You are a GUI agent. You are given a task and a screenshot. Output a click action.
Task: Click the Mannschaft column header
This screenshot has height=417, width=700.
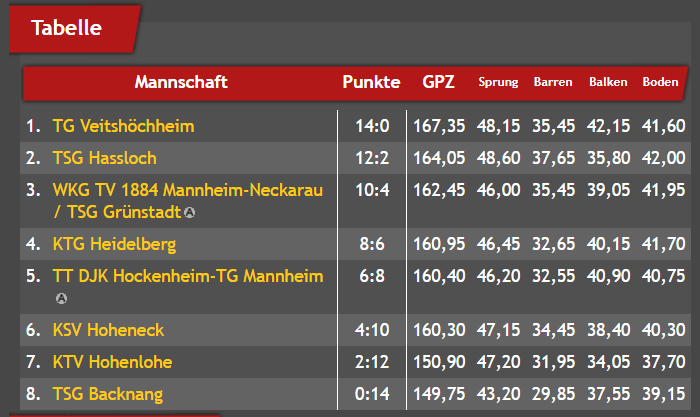(x=181, y=82)
